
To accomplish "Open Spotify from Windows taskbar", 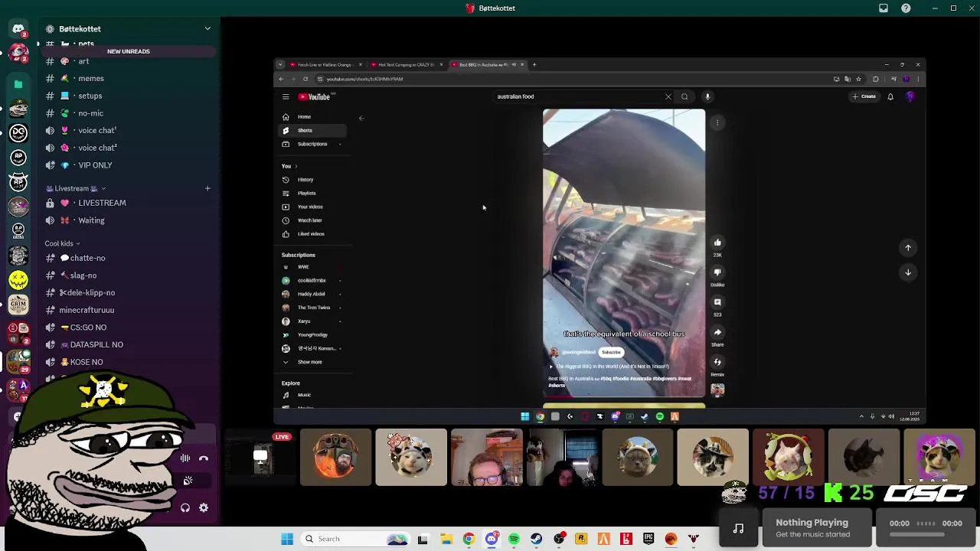I will pyautogui.click(x=514, y=539).
